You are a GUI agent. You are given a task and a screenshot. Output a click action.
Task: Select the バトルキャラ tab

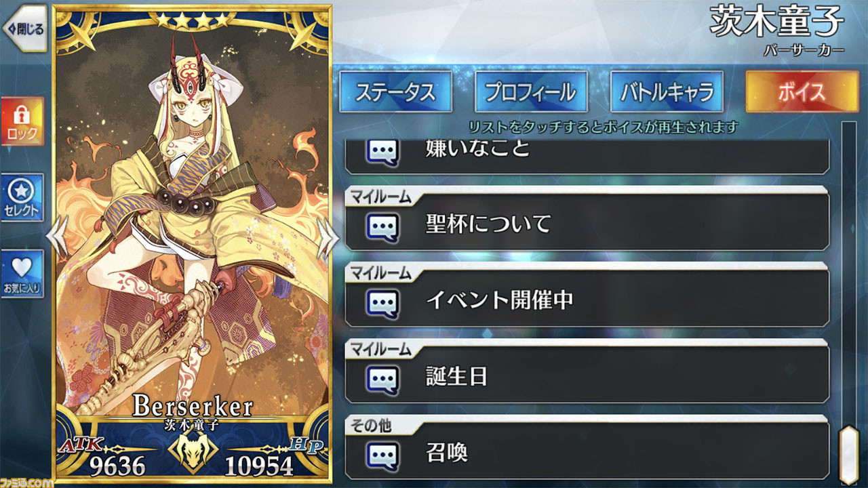[x=667, y=91]
